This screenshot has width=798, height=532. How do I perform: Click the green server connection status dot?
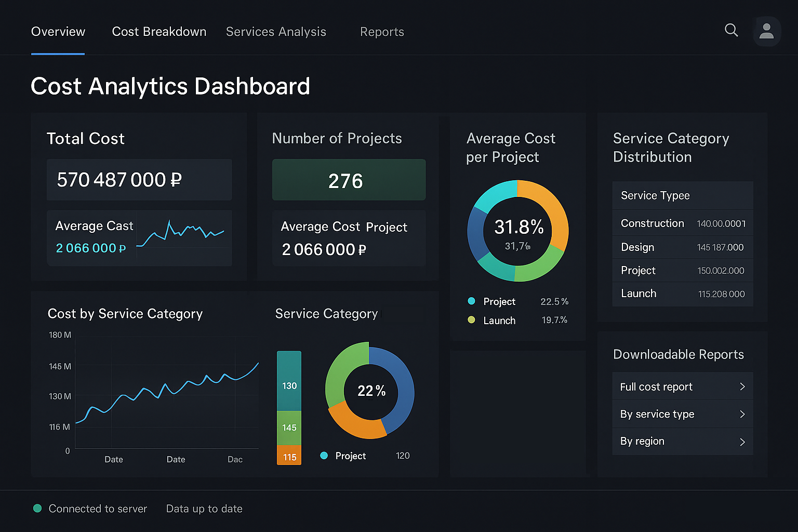(37, 508)
